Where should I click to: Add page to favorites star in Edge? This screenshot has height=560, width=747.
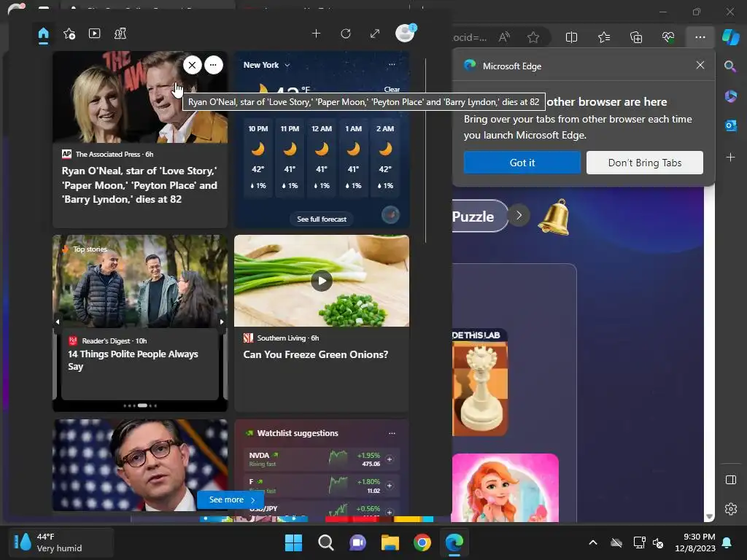(533, 37)
